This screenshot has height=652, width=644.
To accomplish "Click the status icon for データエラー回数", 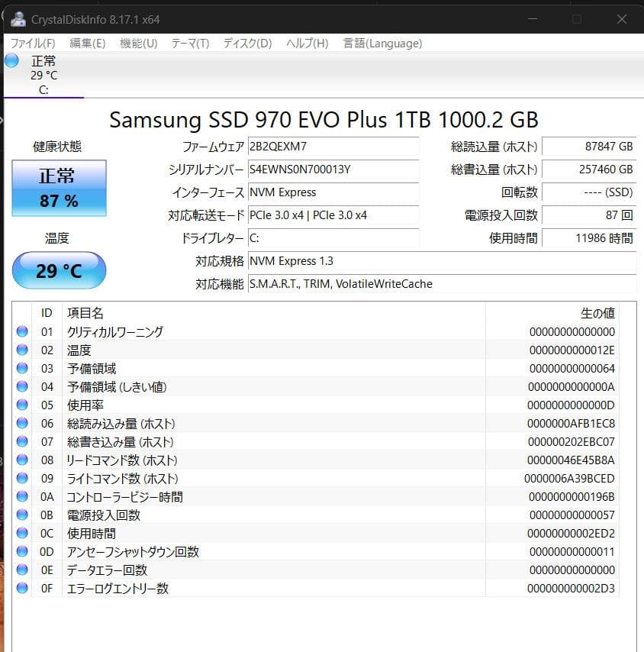I will 21,570.
